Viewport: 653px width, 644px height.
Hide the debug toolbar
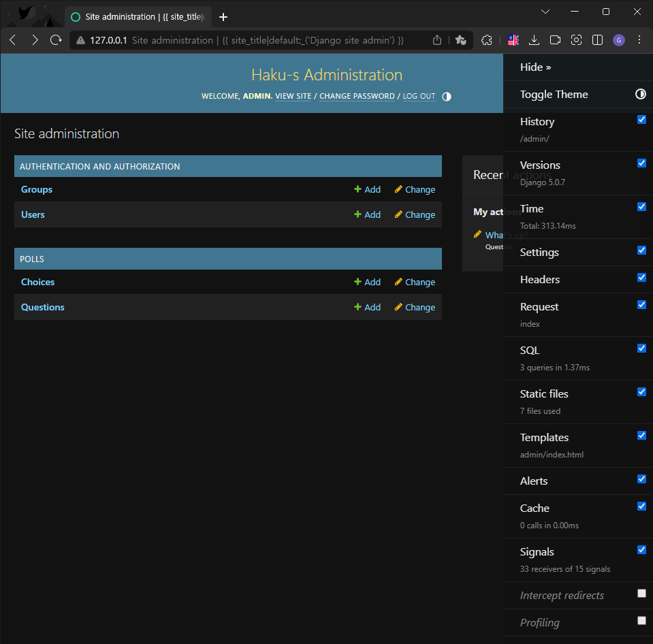click(536, 67)
